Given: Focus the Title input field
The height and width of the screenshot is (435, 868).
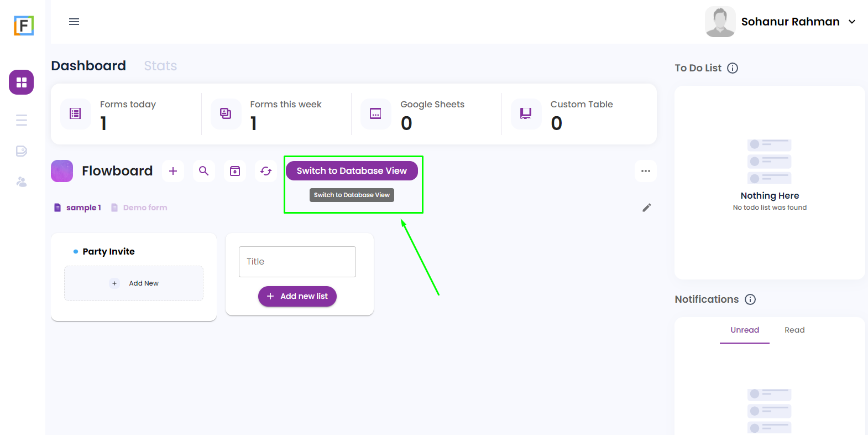Looking at the screenshot, I should tap(297, 262).
